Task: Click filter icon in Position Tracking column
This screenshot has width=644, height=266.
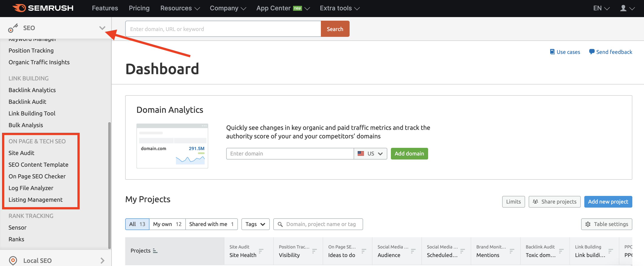Action: coord(315,251)
